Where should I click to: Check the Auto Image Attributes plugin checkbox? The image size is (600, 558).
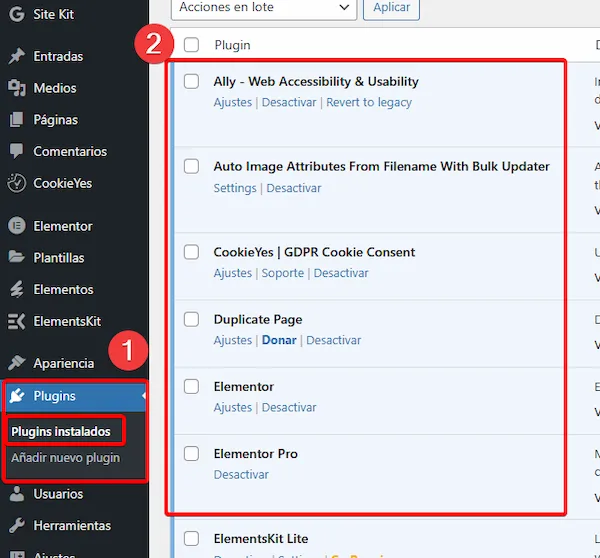point(191,166)
